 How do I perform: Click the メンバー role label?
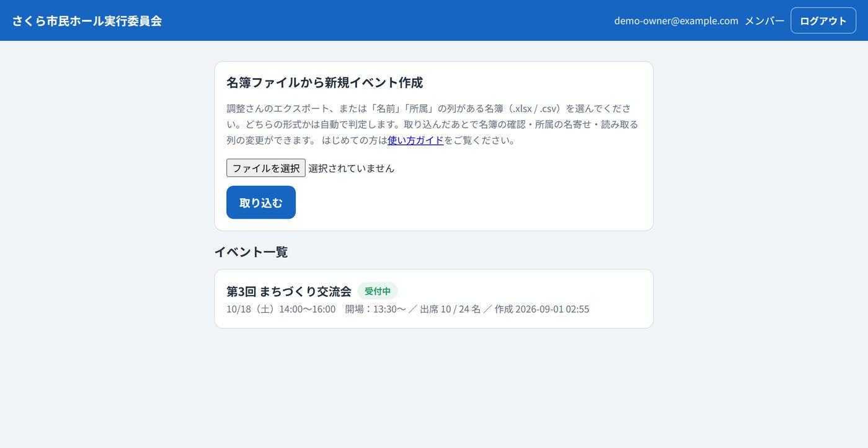[764, 20]
